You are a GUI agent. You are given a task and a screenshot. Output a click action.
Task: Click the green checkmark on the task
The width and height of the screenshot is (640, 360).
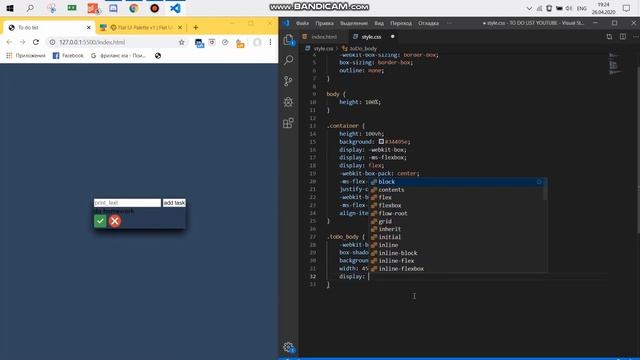(100, 221)
